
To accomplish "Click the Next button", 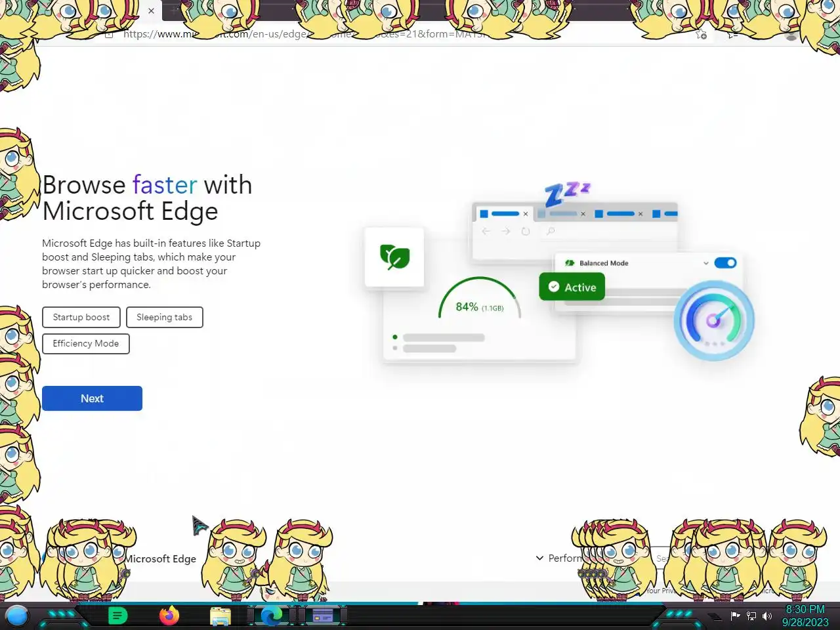I will tap(92, 398).
